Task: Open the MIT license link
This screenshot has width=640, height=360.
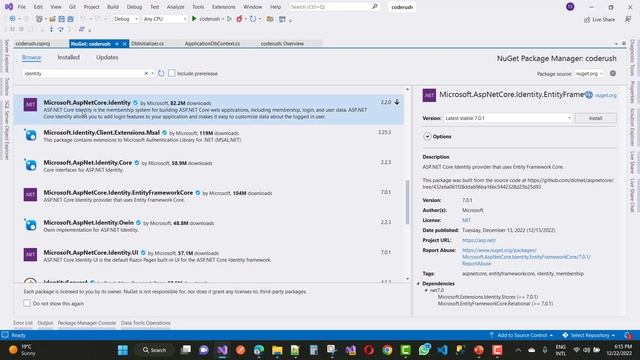Action: 466,220
